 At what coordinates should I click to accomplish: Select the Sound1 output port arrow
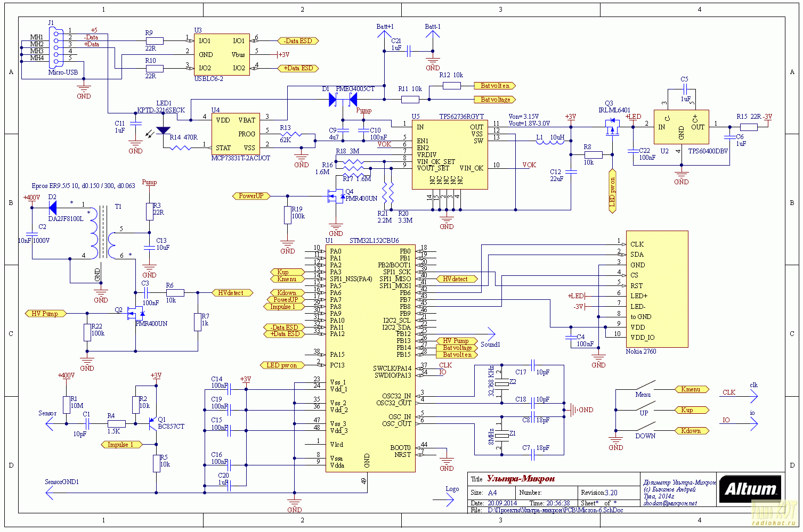(x=488, y=334)
